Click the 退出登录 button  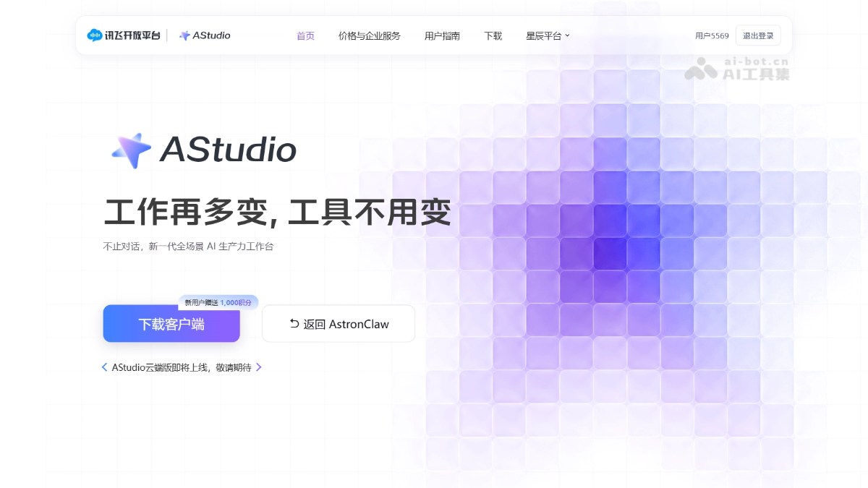click(758, 35)
